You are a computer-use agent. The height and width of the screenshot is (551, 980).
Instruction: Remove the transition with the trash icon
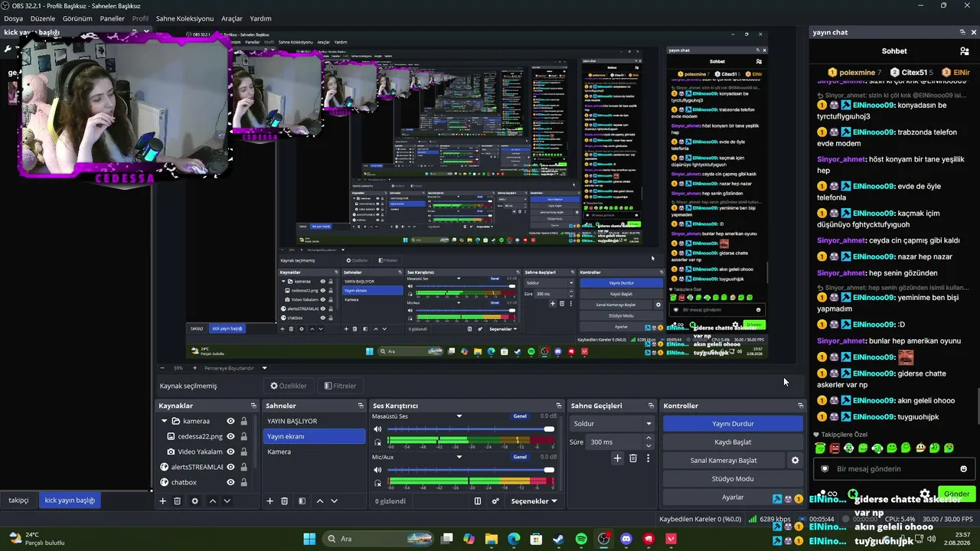pos(632,458)
